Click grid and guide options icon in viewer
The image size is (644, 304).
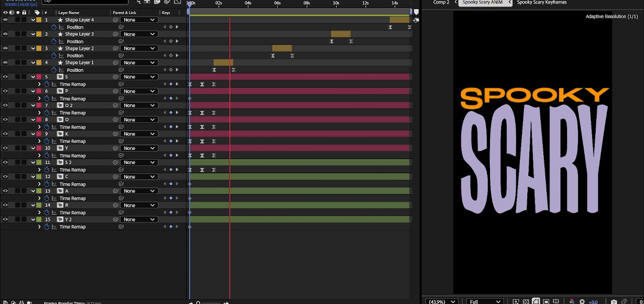[x=555, y=301]
